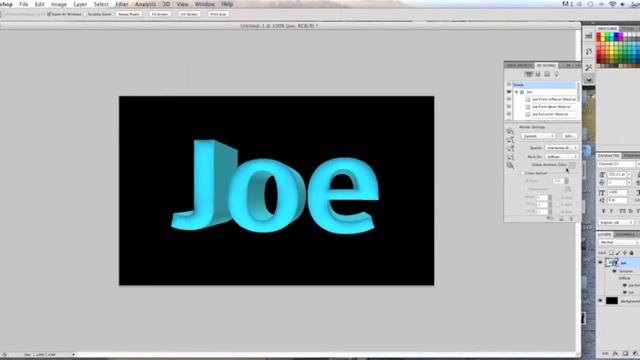
Task: Open the layer blend mode dropdown
Action: [618, 242]
